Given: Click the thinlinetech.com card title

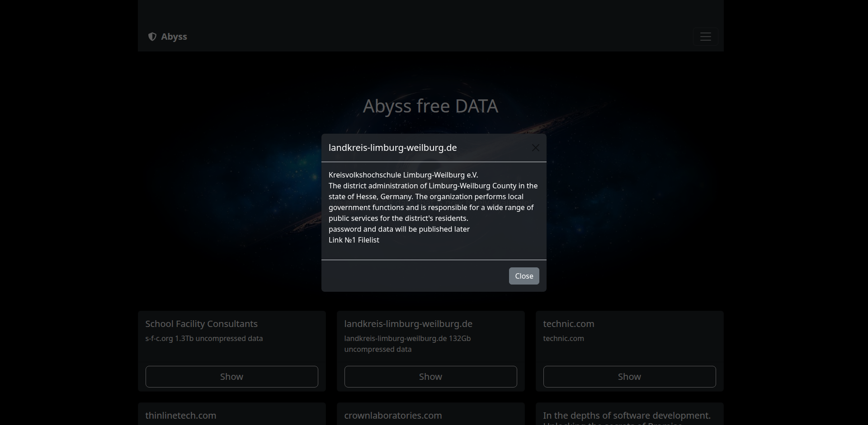Looking at the screenshot, I should pyautogui.click(x=180, y=416).
